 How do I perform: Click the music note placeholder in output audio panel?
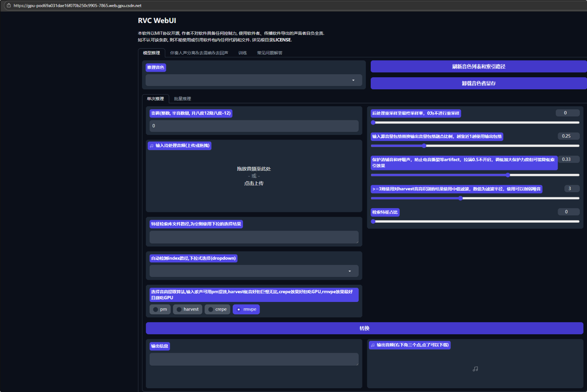click(x=475, y=369)
